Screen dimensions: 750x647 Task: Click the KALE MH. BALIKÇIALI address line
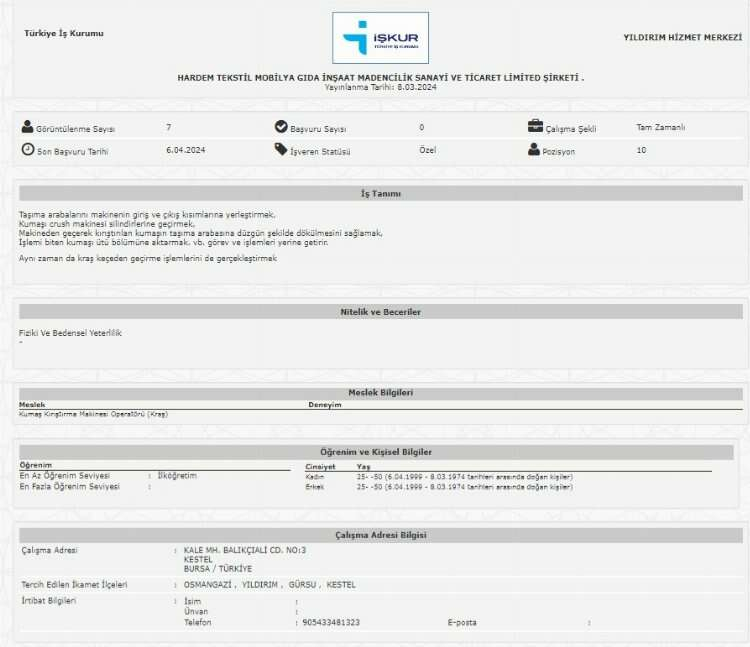[245, 550]
